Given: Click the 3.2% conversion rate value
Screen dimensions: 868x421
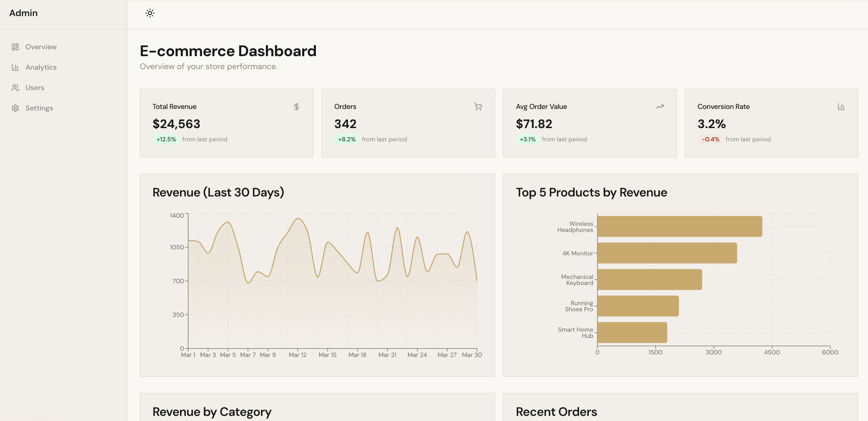Looking at the screenshot, I should click(x=712, y=124).
